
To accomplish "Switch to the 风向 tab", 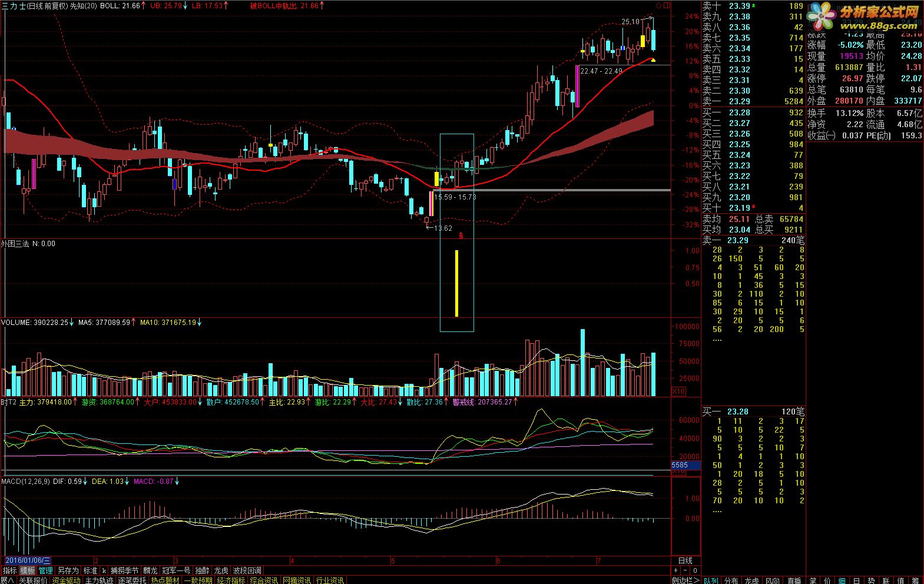I will pos(773,580).
